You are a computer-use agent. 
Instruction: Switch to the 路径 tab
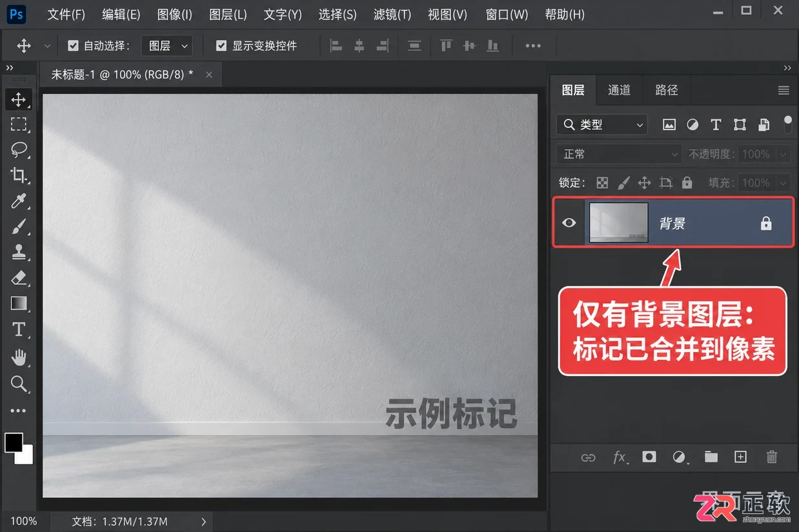click(x=667, y=90)
